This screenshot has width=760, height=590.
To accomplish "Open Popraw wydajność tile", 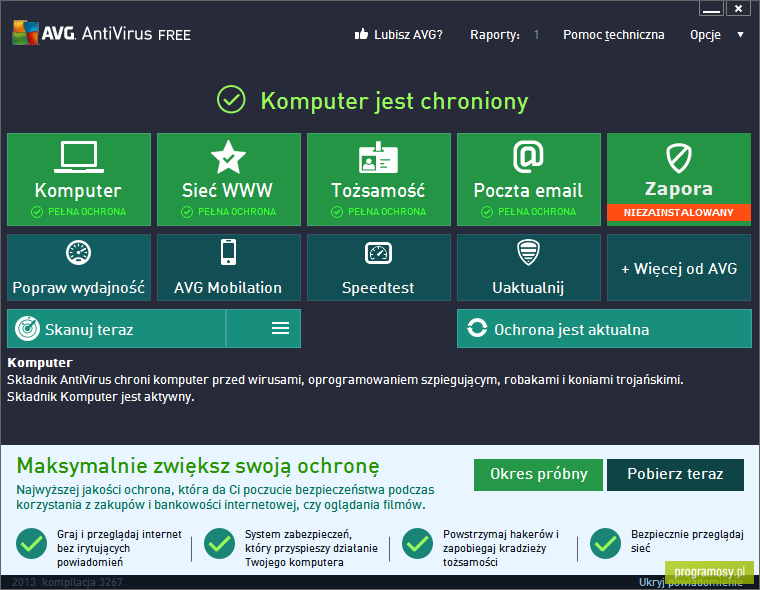I will click(x=79, y=268).
